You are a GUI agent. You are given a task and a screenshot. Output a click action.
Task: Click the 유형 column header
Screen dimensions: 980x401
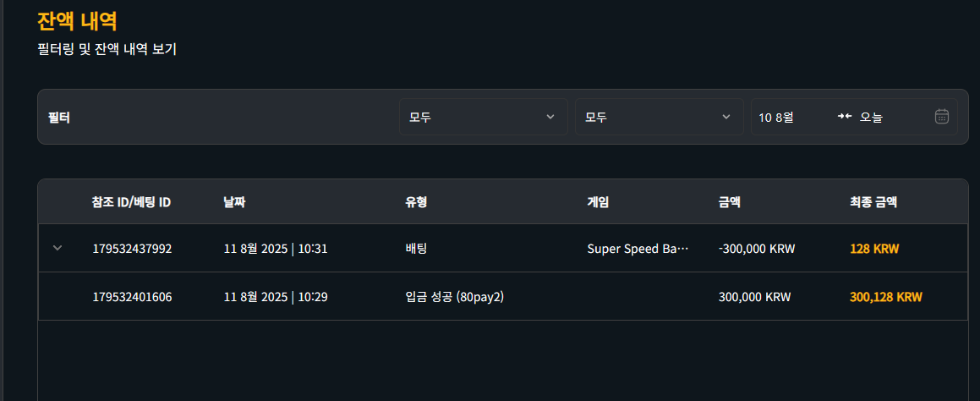[416, 202]
